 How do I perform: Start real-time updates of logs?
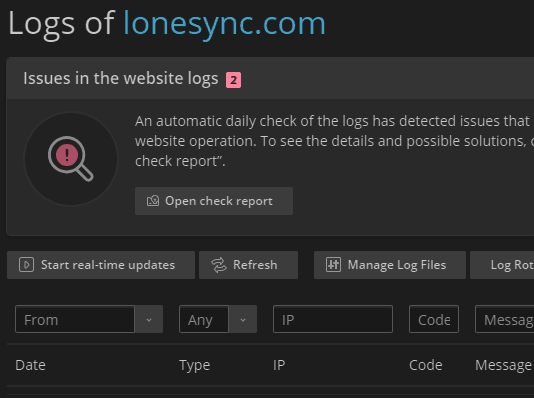coord(101,265)
